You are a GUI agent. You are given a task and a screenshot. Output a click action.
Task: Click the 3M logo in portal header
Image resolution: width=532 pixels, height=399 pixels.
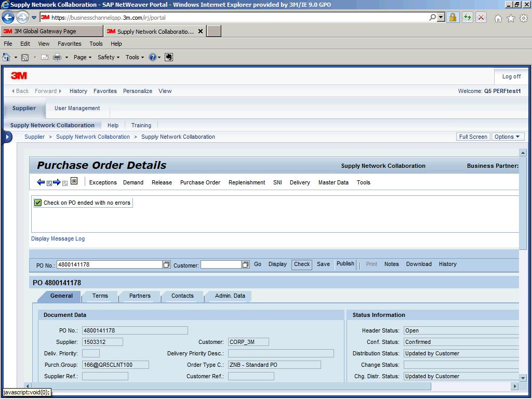[x=19, y=76]
